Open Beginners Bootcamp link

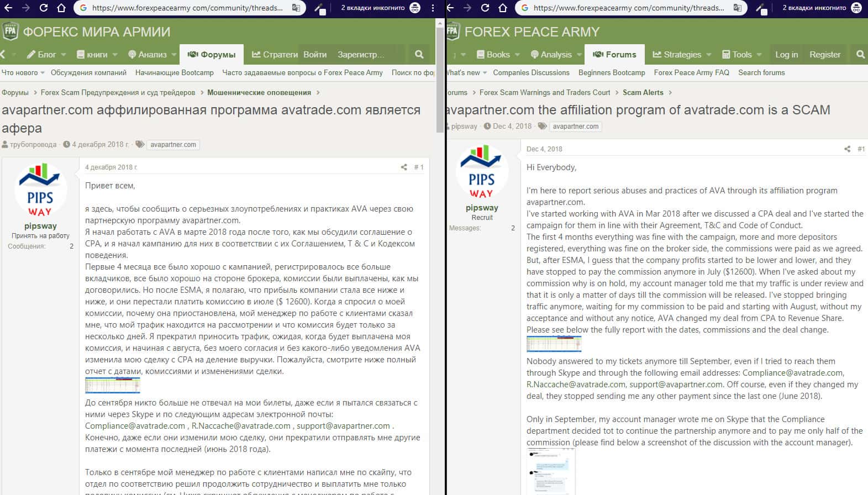click(x=612, y=73)
